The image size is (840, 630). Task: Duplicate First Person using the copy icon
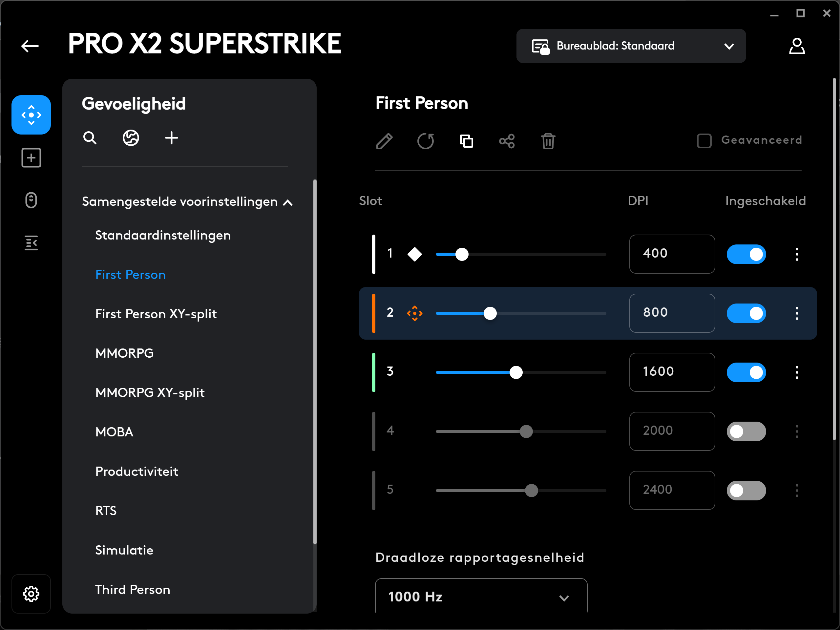[x=466, y=141]
